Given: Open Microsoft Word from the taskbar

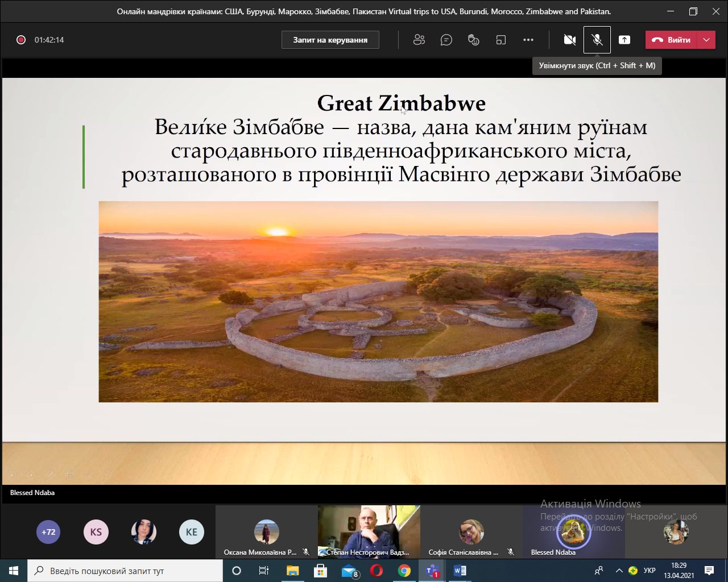Looking at the screenshot, I should tap(460, 571).
